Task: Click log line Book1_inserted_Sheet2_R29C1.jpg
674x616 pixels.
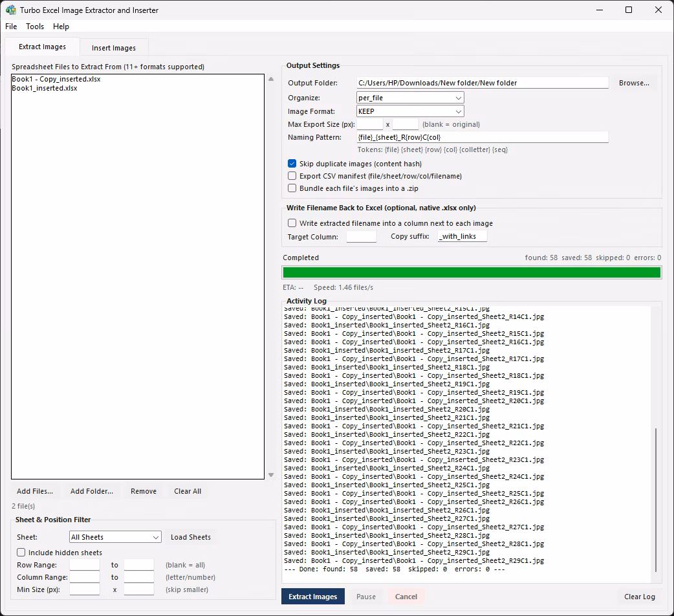Action: coord(387,553)
